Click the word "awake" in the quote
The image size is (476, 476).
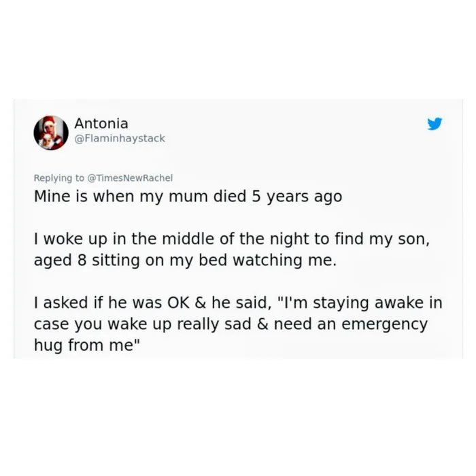pyautogui.click(x=399, y=303)
